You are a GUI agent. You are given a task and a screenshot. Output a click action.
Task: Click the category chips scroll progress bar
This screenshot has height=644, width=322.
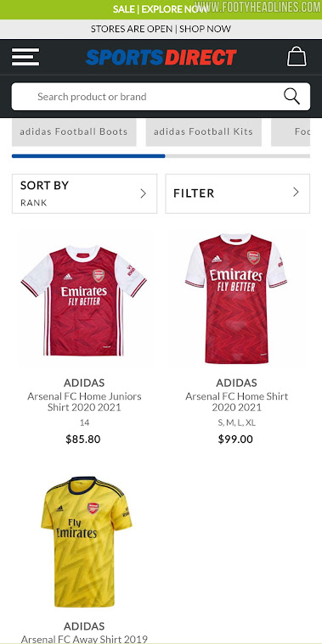tap(161, 156)
